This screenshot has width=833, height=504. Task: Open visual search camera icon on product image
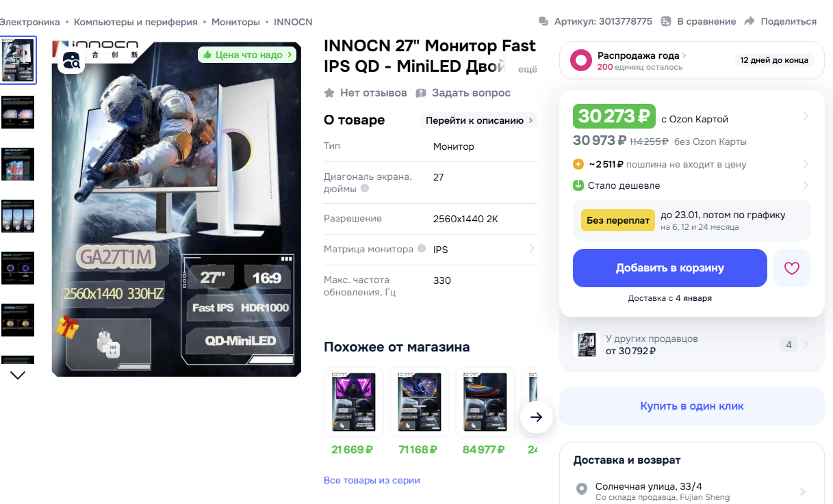pos(72,61)
